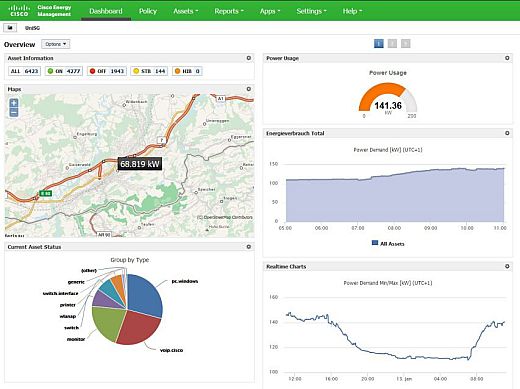Click the monitor pie label

point(76,339)
